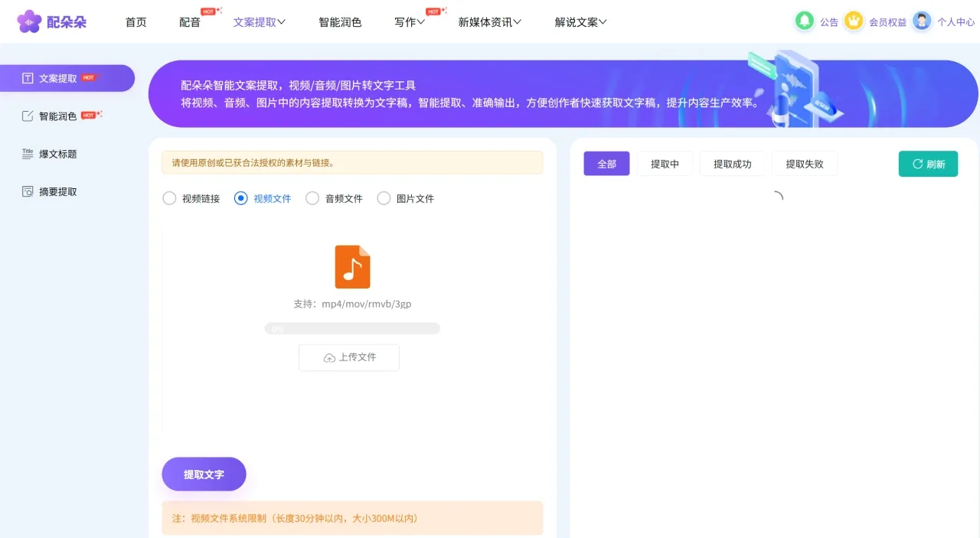Click the HOT badge next to 配音
Screen dimensions: 980x538
[x=211, y=11]
